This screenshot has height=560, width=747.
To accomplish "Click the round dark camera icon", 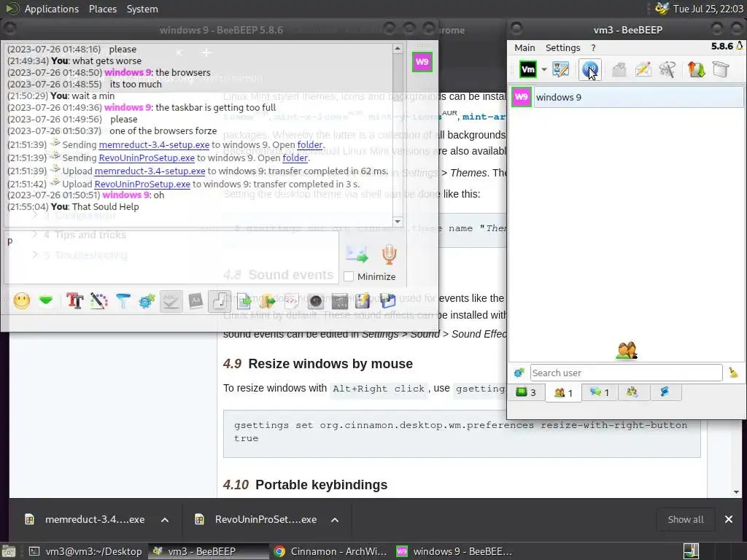I will [315, 301].
